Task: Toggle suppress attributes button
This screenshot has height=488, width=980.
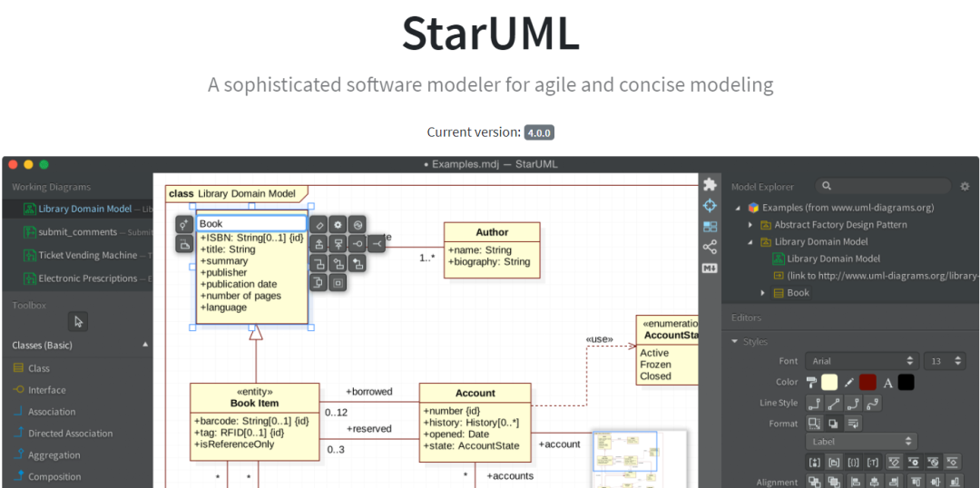Action: coord(894,463)
